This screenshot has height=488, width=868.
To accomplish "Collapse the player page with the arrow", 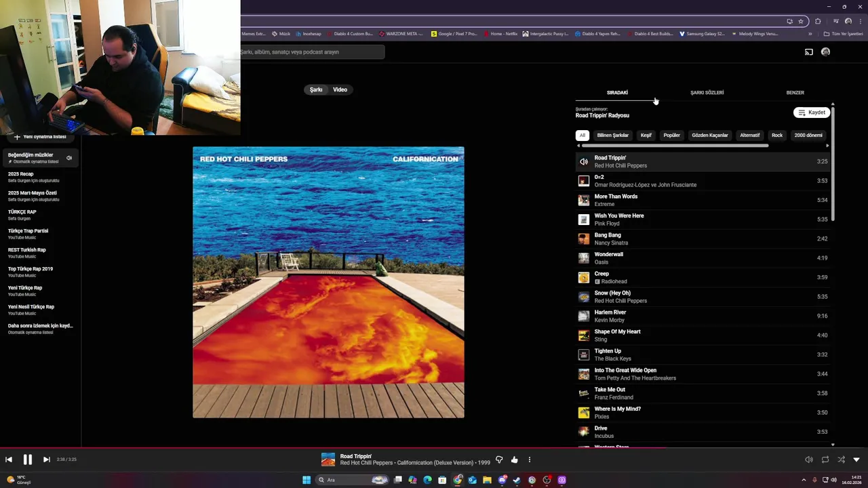I will pyautogui.click(x=856, y=460).
